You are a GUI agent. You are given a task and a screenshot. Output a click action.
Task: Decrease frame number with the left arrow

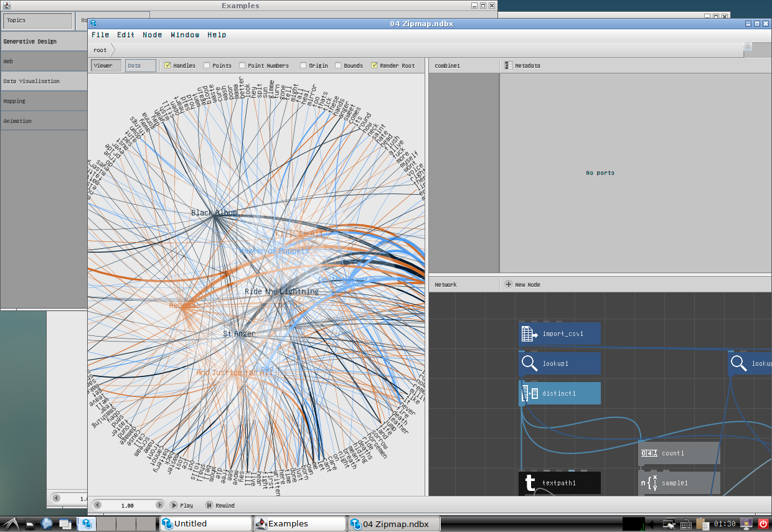point(96,505)
